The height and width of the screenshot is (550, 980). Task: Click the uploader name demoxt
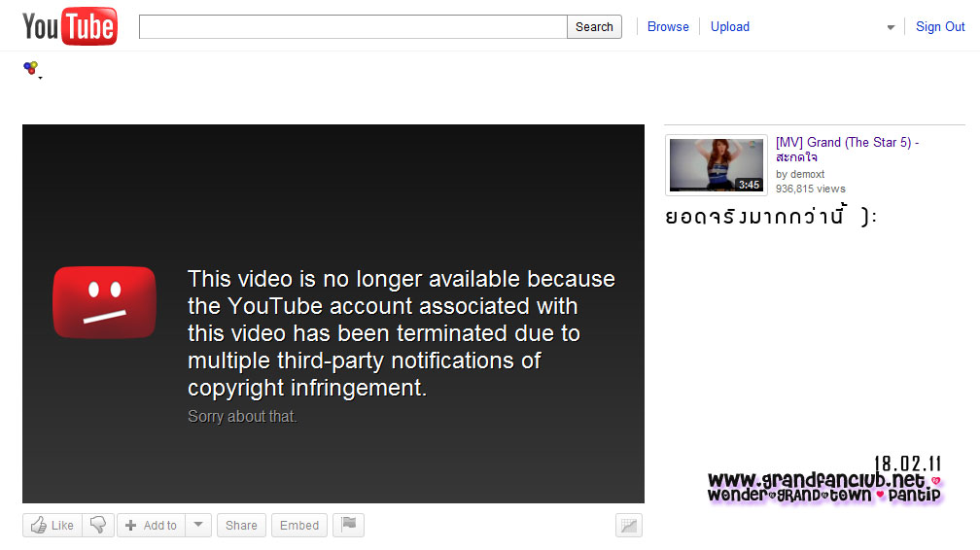tap(808, 174)
